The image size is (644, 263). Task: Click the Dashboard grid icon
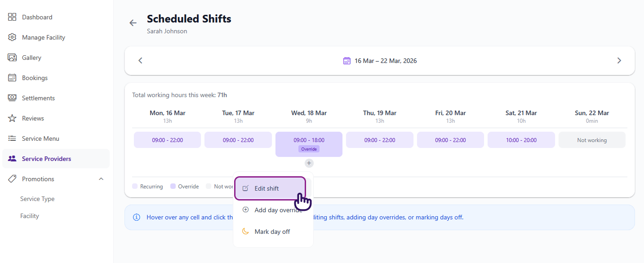12,17
